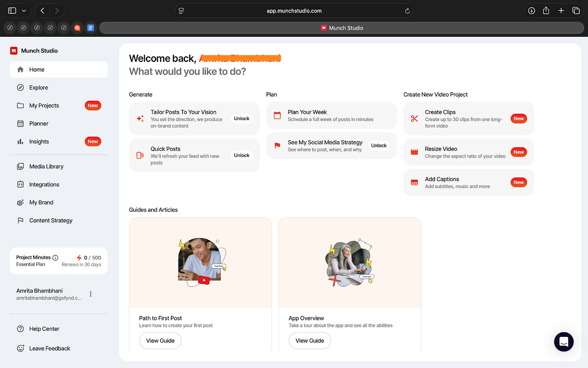The width and height of the screenshot is (588, 368).
Task: Switch to the orange pinned tab
Action: click(x=77, y=28)
